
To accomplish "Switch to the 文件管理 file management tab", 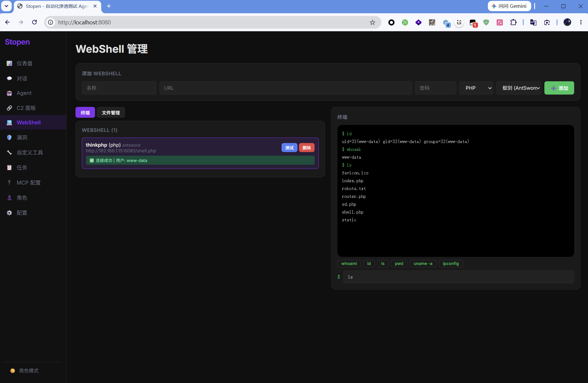I will coord(111,113).
